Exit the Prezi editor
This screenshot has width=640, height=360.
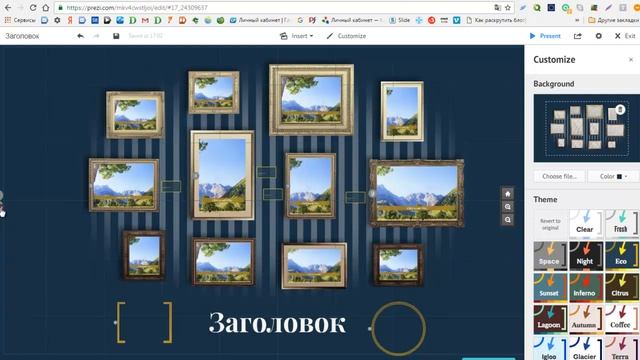(x=625, y=36)
